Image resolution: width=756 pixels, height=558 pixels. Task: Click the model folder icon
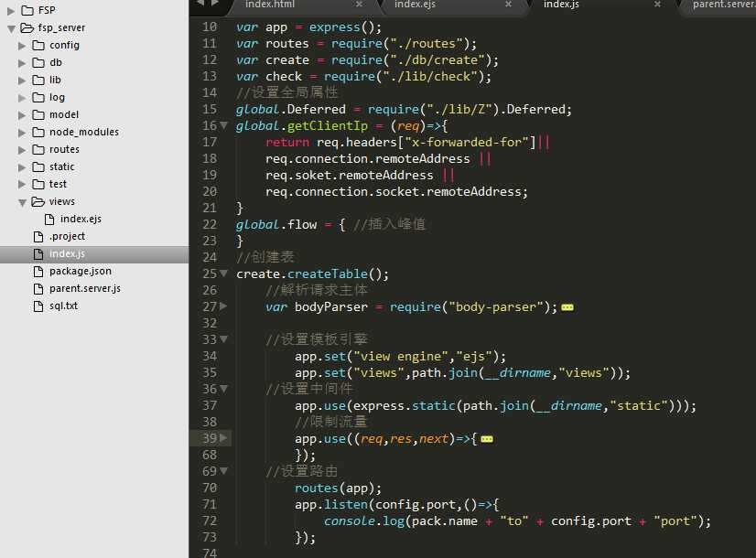[x=38, y=114]
